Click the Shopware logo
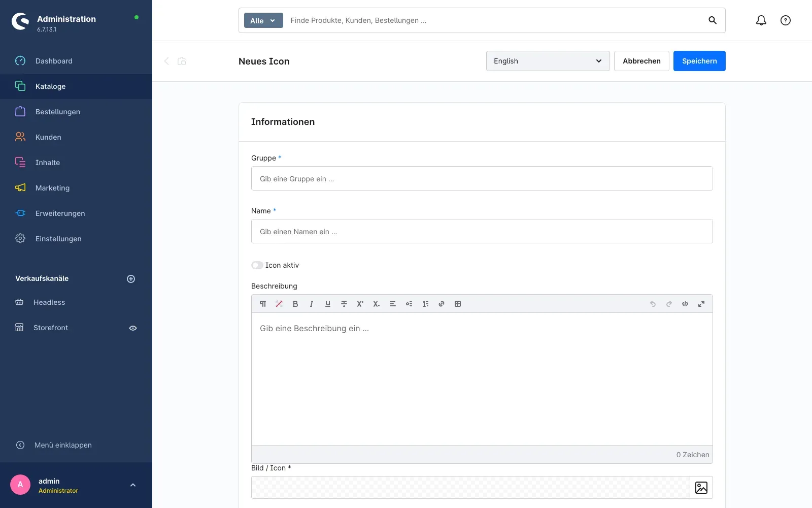 coord(20,21)
